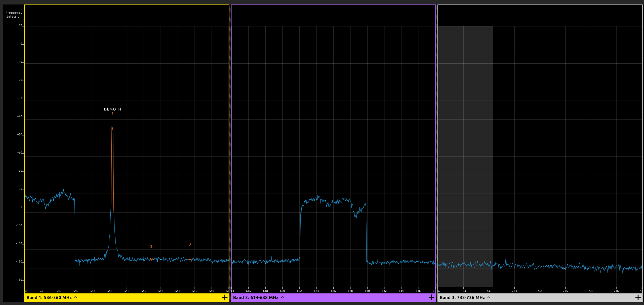Expand chevron next to Band 3: 732-736 MHz

(489, 297)
